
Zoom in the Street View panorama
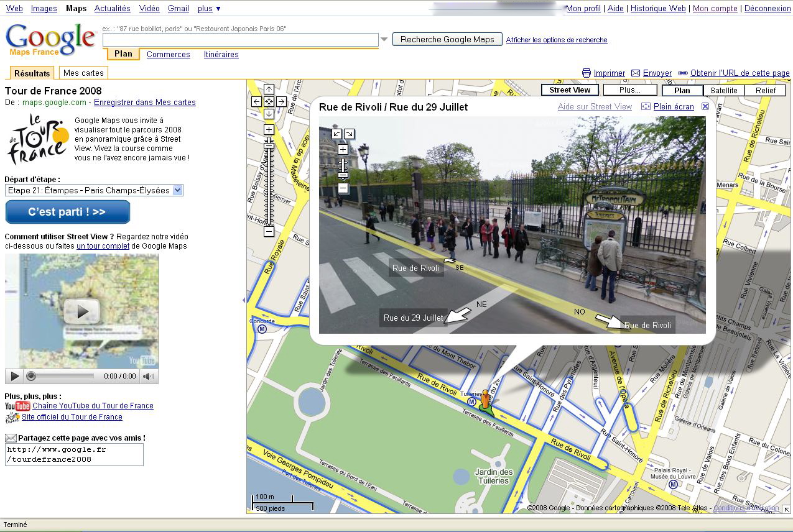pos(343,149)
